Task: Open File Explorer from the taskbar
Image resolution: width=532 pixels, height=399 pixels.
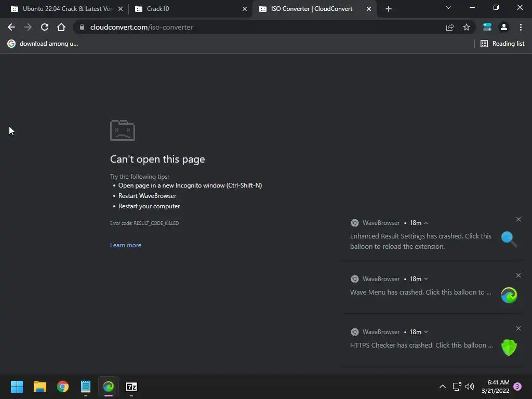Action: tap(39, 387)
